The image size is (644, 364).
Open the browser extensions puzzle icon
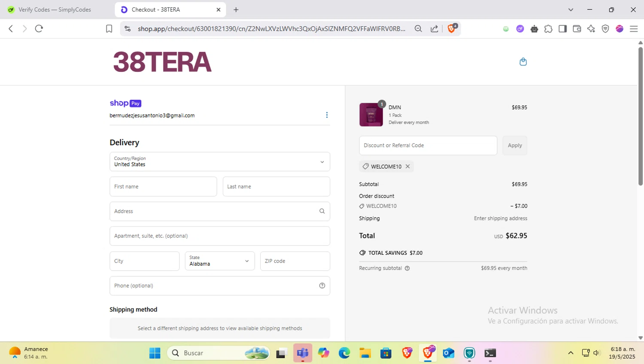pyautogui.click(x=548, y=29)
